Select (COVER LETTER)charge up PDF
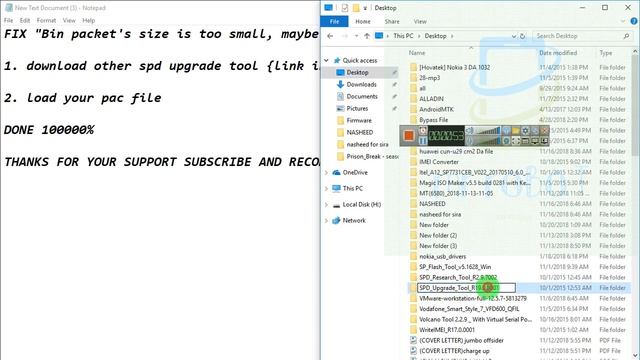 [454, 351]
